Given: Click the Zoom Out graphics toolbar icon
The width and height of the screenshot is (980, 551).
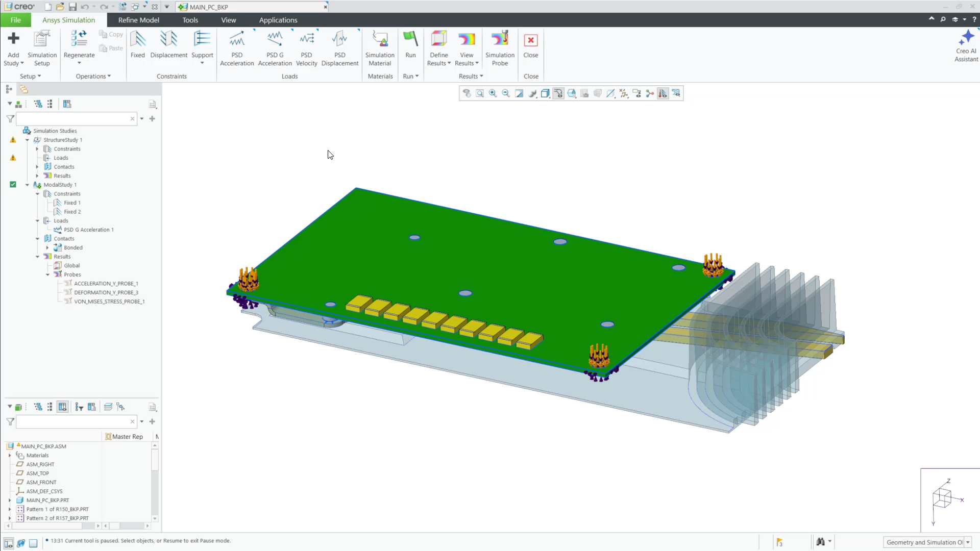Looking at the screenshot, I should (x=506, y=93).
